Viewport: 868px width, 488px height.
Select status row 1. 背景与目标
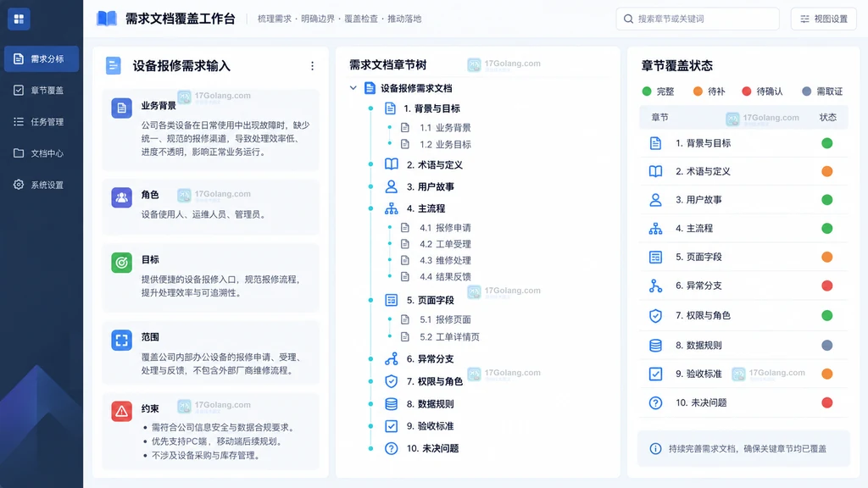click(x=743, y=143)
